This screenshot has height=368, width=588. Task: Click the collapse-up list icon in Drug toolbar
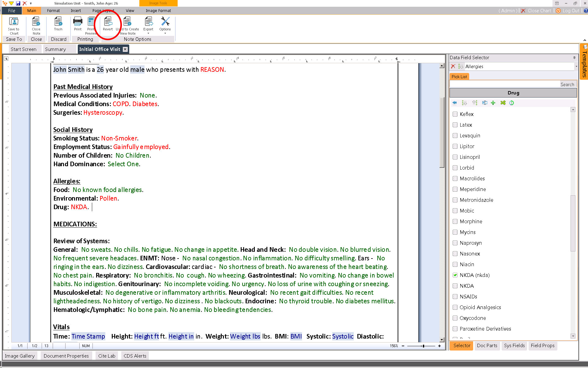pos(475,103)
